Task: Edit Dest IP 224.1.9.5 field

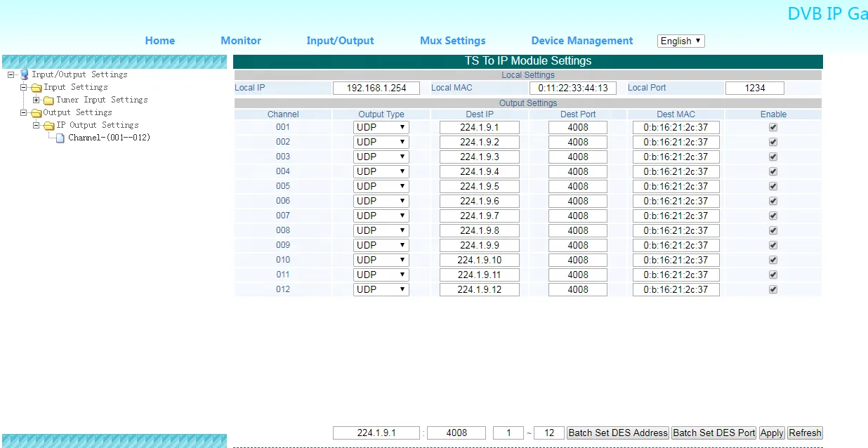Action: tap(480, 186)
